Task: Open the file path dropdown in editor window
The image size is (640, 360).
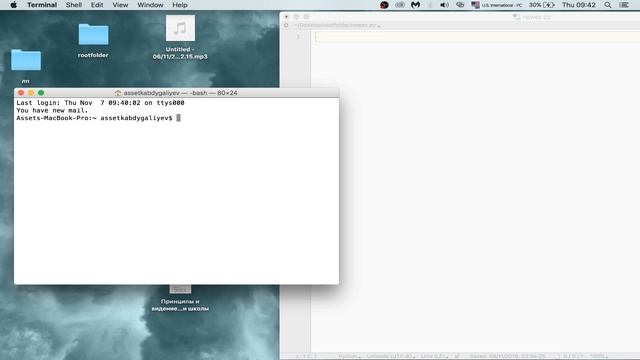Action: [x=337, y=25]
